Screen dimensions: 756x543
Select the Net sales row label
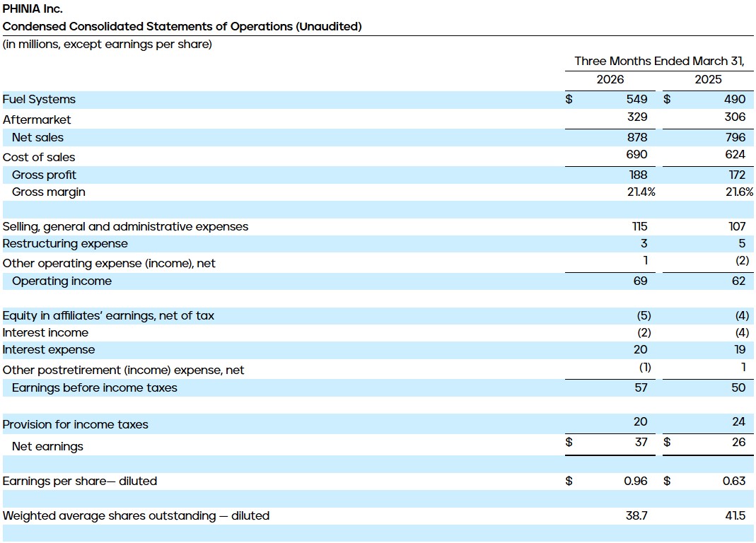coord(37,137)
